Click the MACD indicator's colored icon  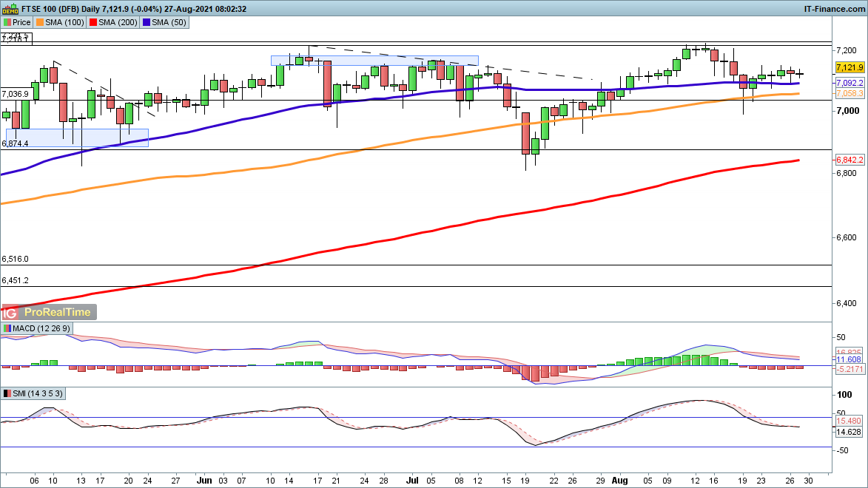(x=7, y=328)
